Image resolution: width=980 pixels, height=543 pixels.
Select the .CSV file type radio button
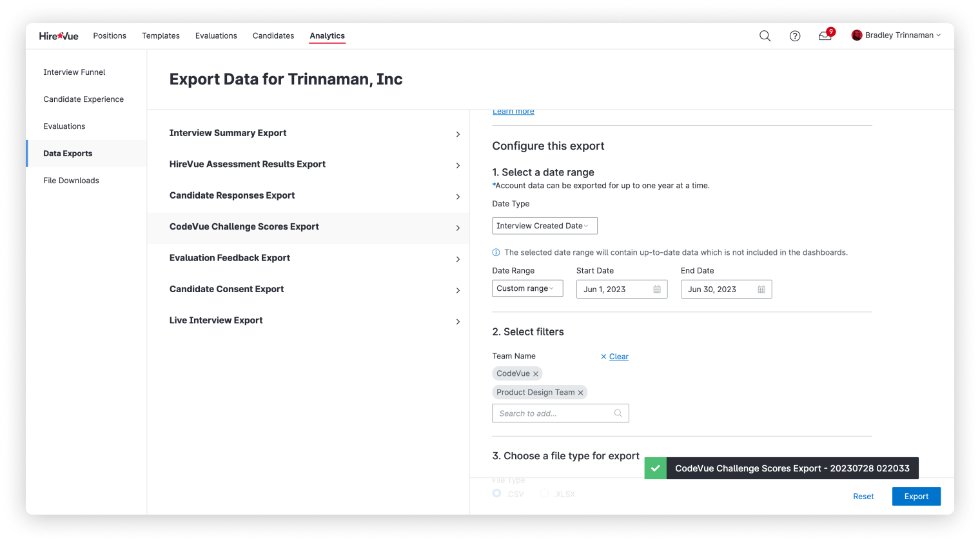point(496,493)
